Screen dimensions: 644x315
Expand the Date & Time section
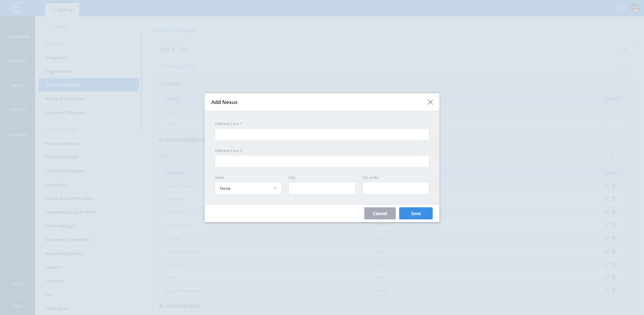624,49
